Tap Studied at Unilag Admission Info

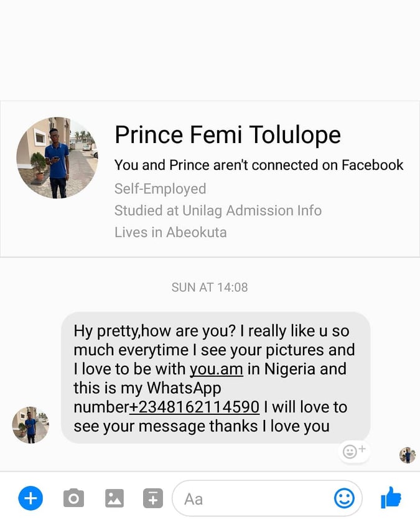point(218,211)
